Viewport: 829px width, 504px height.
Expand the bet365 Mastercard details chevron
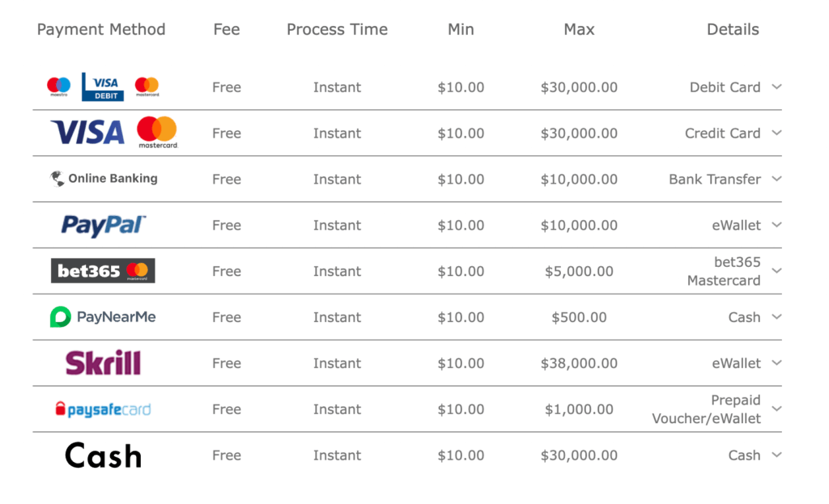coord(776,270)
